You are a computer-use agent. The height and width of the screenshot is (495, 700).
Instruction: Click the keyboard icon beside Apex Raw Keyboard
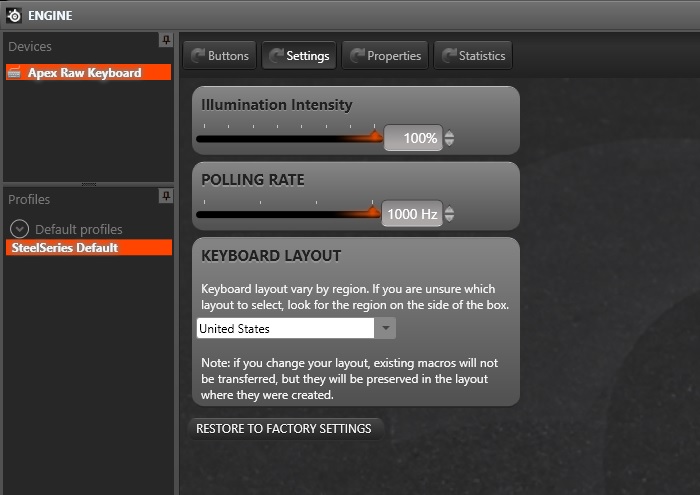(x=14, y=72)
